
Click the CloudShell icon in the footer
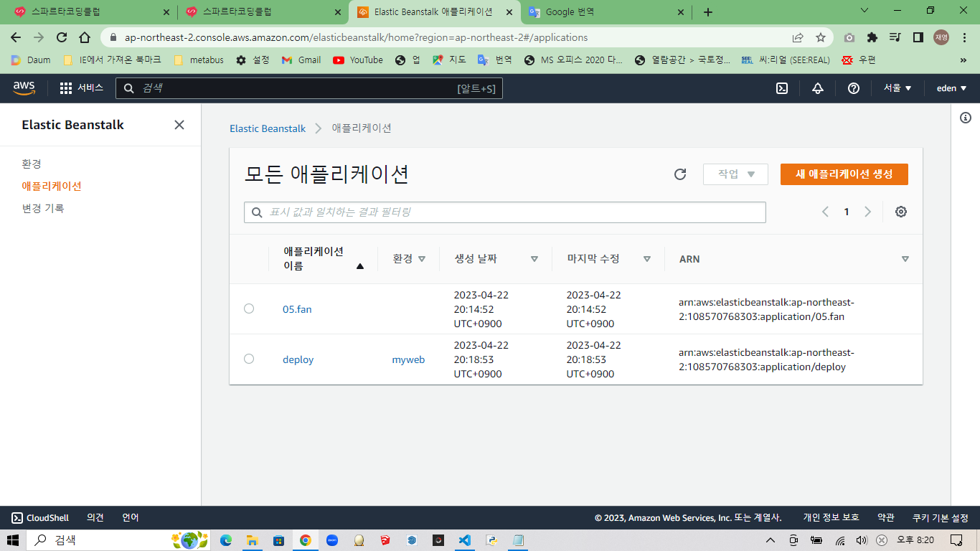(17, 518)
